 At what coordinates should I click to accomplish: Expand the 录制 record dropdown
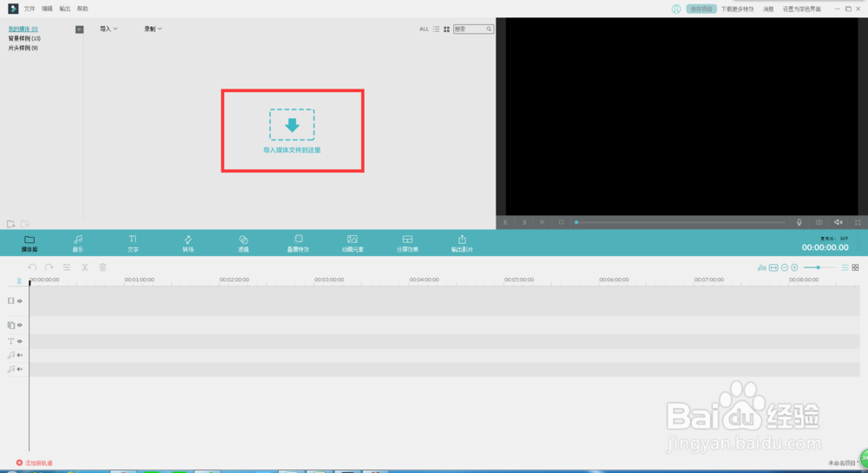pyautogui.click(x=153, y=29)
